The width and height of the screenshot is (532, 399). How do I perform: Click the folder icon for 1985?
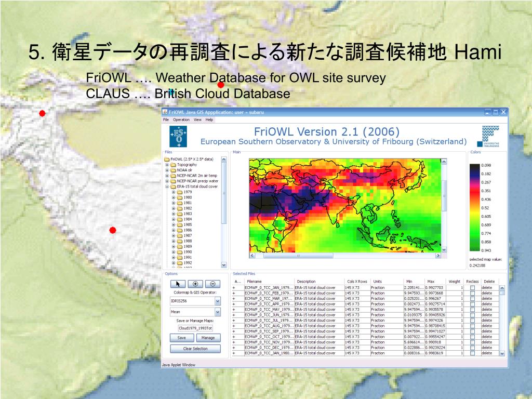click(180, 224)
